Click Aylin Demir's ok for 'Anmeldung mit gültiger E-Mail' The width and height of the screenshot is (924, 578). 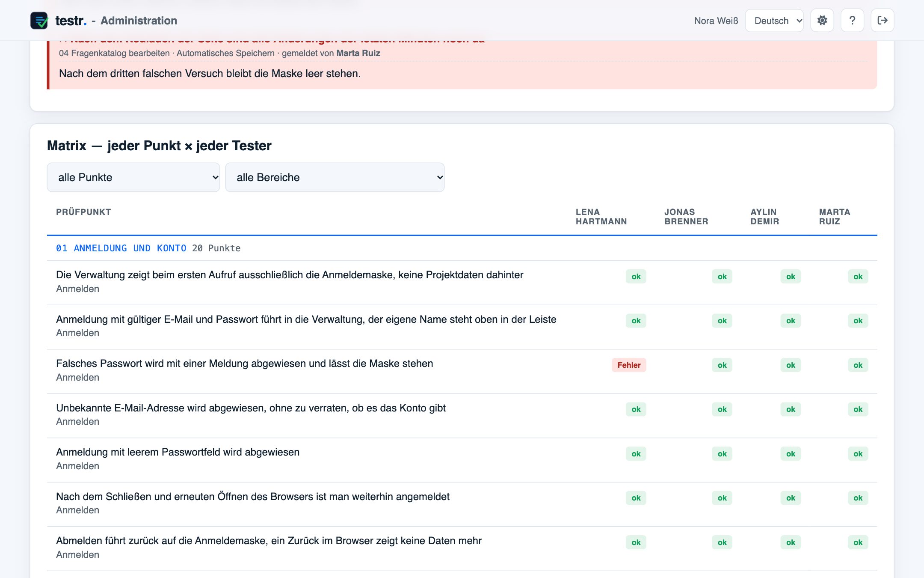coord(791,321)
